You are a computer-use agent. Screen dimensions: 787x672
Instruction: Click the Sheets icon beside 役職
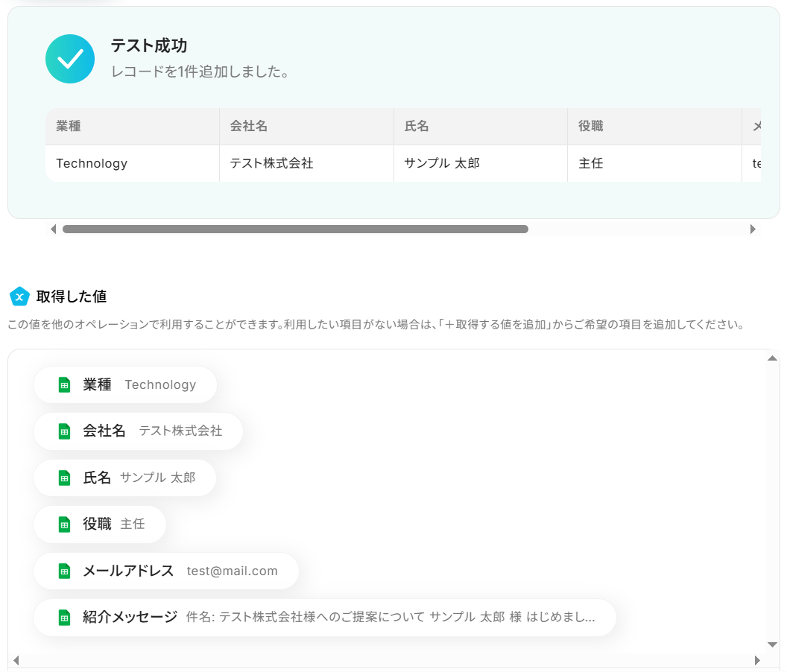[64, 524]
